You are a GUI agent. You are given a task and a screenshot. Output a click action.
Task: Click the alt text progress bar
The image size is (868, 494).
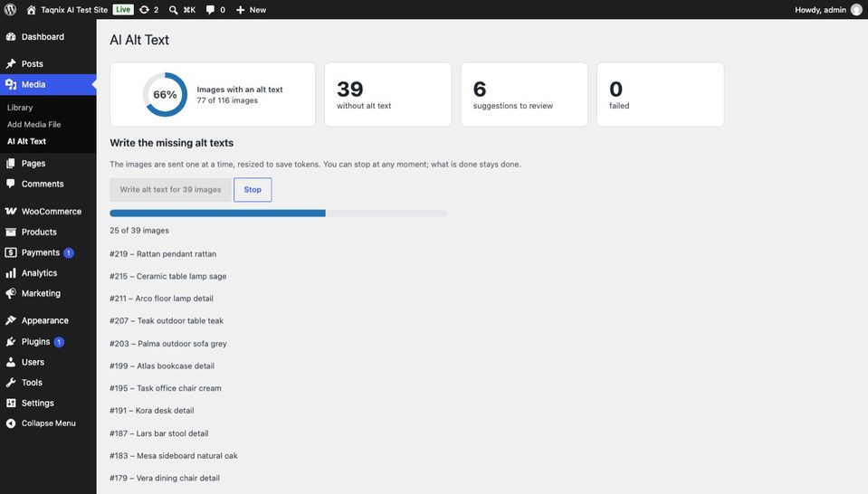click(x=279, y=213)
